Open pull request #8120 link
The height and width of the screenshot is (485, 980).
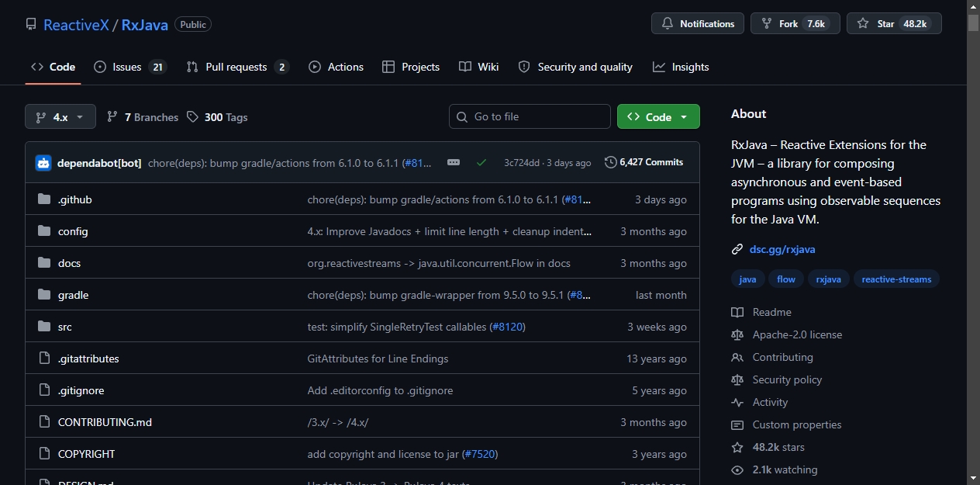pyautogui.click(x=508, y=327)
